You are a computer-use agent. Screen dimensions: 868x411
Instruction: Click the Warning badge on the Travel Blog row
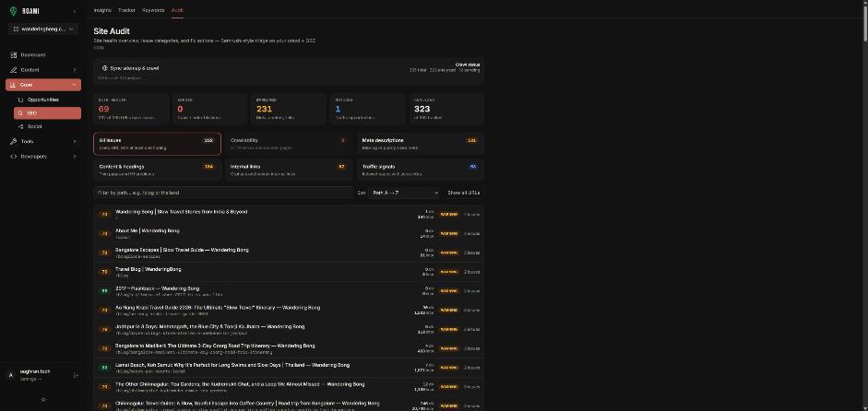click(448, 272)
